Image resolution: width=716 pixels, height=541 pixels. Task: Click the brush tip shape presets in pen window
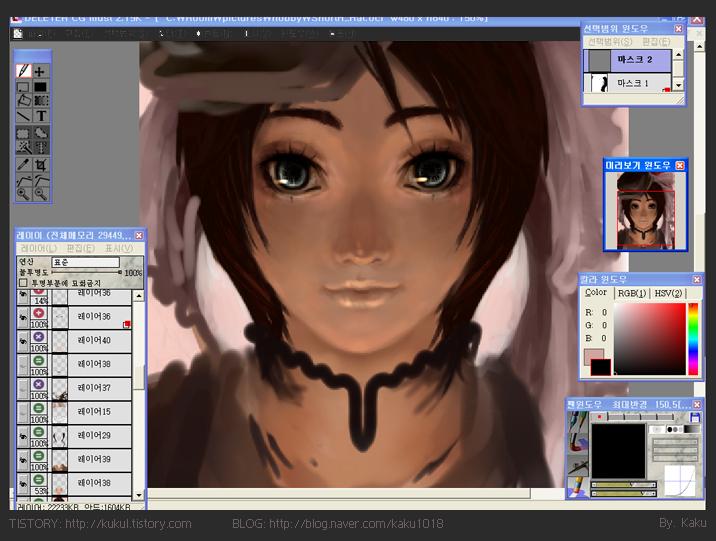(x=677, y=429)
